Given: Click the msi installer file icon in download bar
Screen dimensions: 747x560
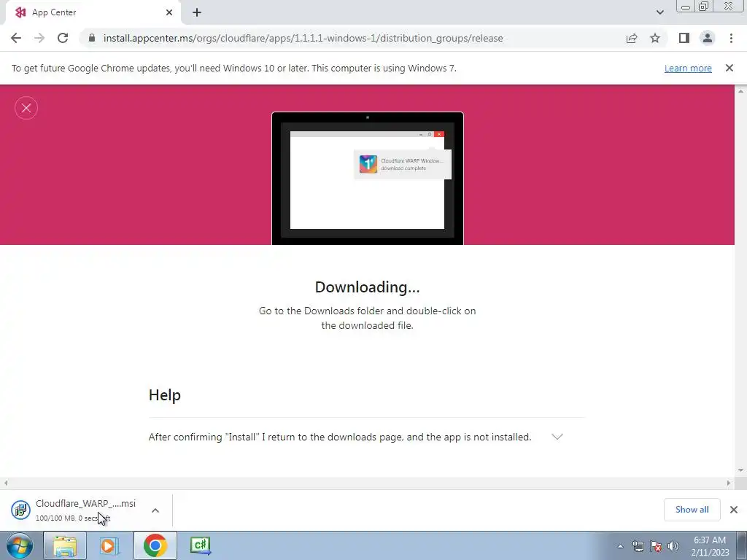Looking at the screenshot, I should click(x=20, y=510).
